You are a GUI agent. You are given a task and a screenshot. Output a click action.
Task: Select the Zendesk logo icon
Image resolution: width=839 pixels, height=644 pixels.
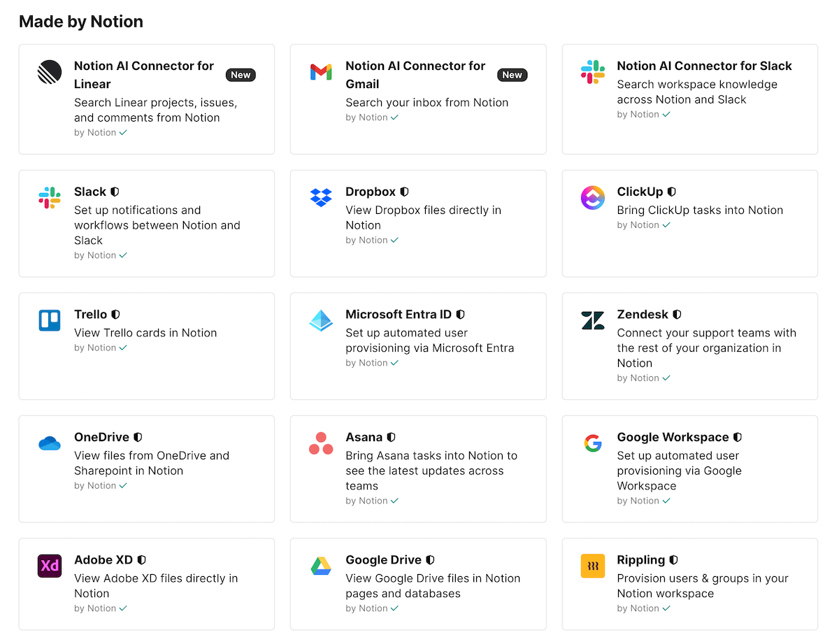[592, 321]
